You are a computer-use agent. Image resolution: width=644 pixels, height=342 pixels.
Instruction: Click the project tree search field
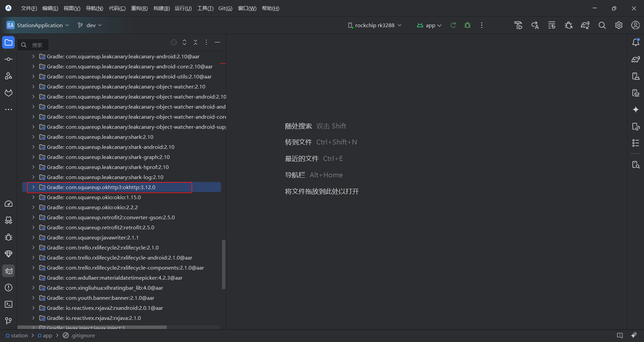tap(34, 45)
